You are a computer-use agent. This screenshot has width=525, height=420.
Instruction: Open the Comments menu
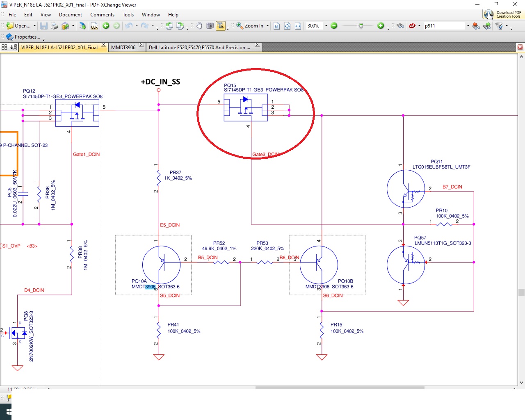click(x=102, y=15)
